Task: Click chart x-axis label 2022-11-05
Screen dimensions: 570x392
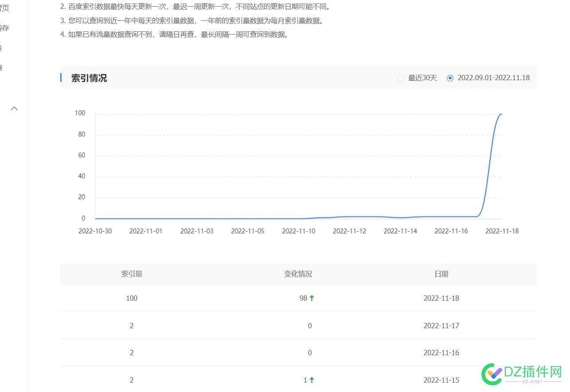Action: [248, 231]
